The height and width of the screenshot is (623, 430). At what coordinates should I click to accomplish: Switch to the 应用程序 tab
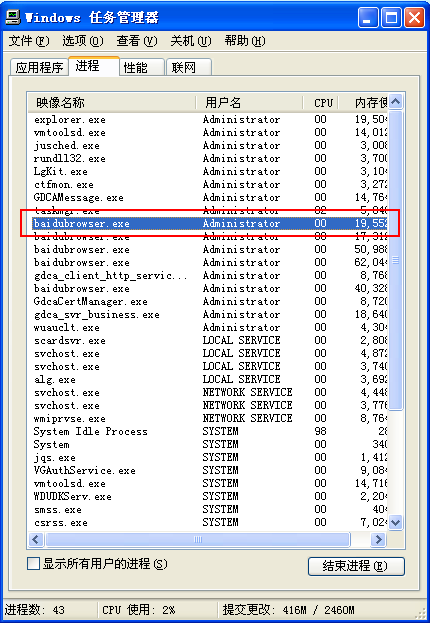click(x=39, y=67)
